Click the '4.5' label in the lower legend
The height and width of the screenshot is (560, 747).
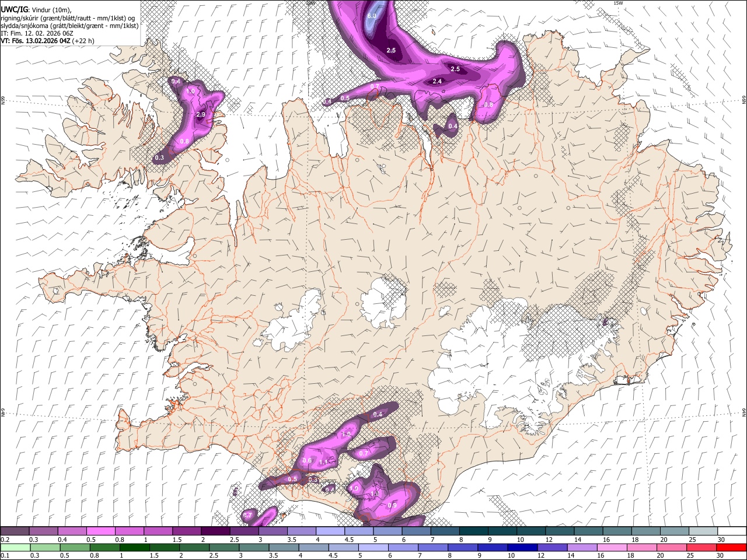332,555
